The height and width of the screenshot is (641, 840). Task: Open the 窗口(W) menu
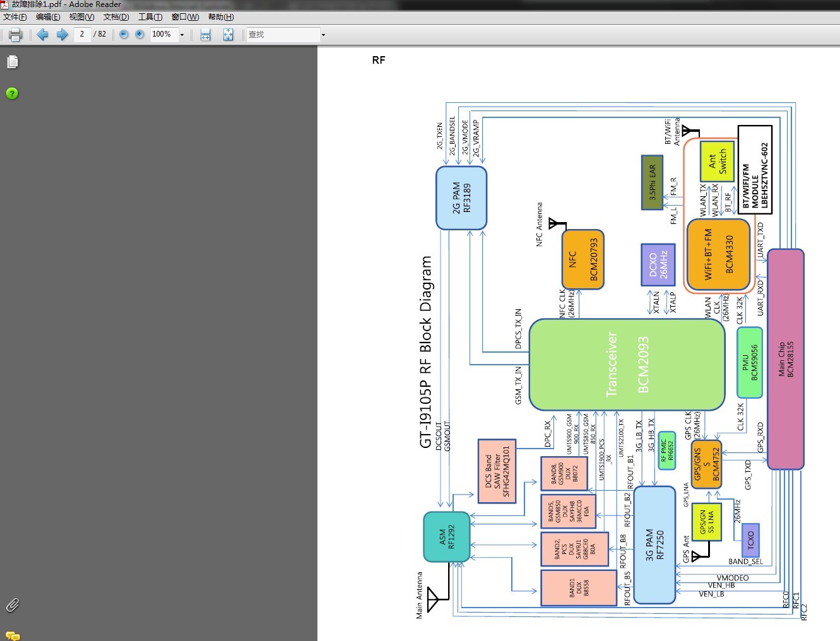pos(185,17)
